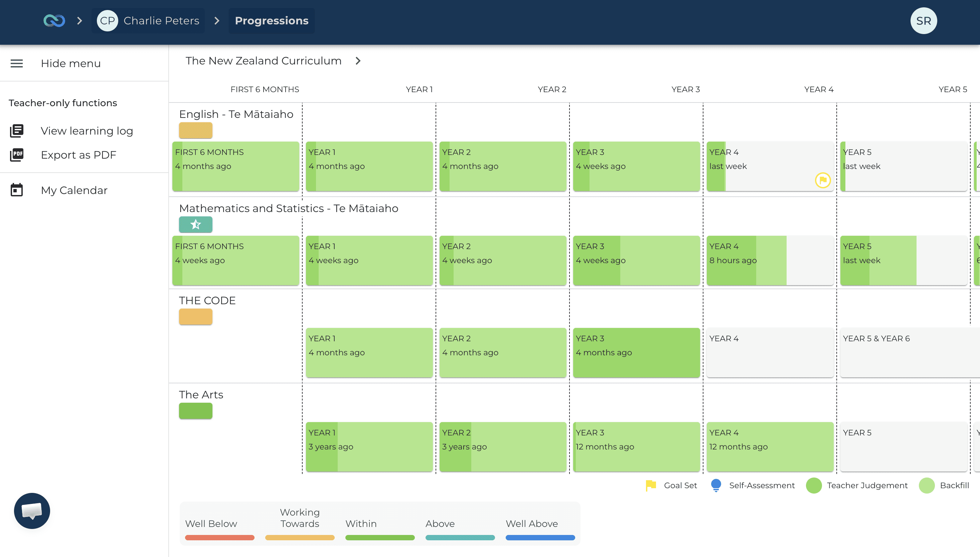Screen dimensions: 980x557
Task: Open the chat support bubble
Action: [x=32, y=511]
